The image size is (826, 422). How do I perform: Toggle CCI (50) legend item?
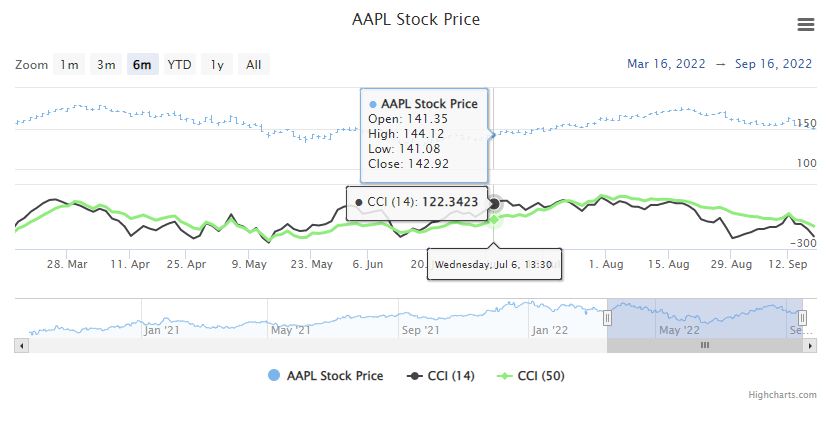tap(539, 376)
